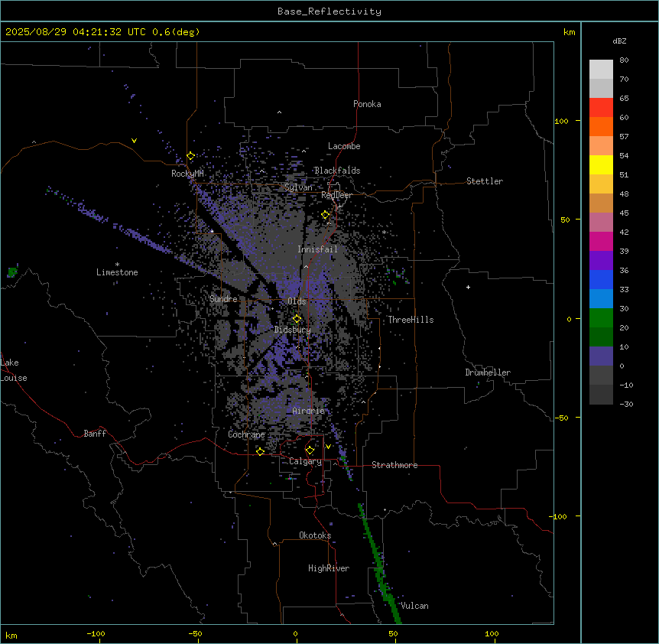Select the Vulcan label
This screenshot has width=659, height=644.
414,606
